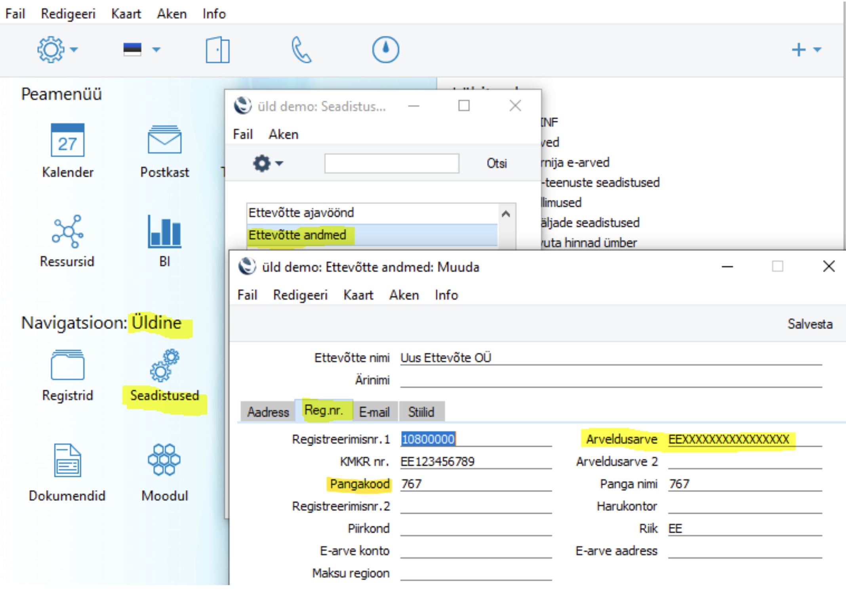Open Registrid folder icon
The height and width of the screenshot is (616, 846).
click(67, 365)
